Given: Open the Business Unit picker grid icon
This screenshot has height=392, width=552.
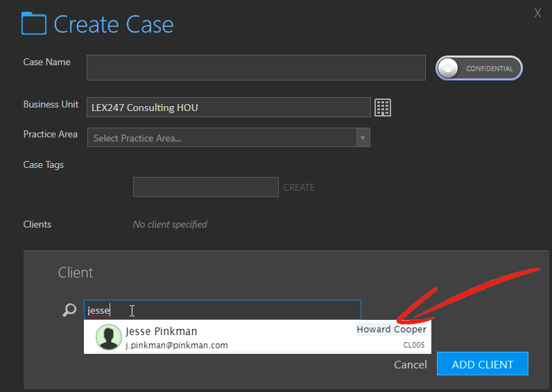Looking at the screenshot, I should [x=383, y=108].
